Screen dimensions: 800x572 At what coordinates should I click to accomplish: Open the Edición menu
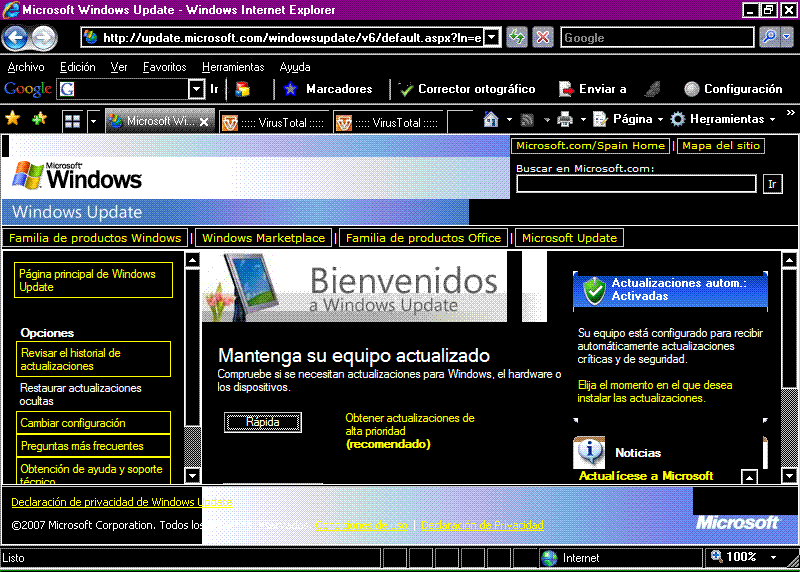point(78,67)
